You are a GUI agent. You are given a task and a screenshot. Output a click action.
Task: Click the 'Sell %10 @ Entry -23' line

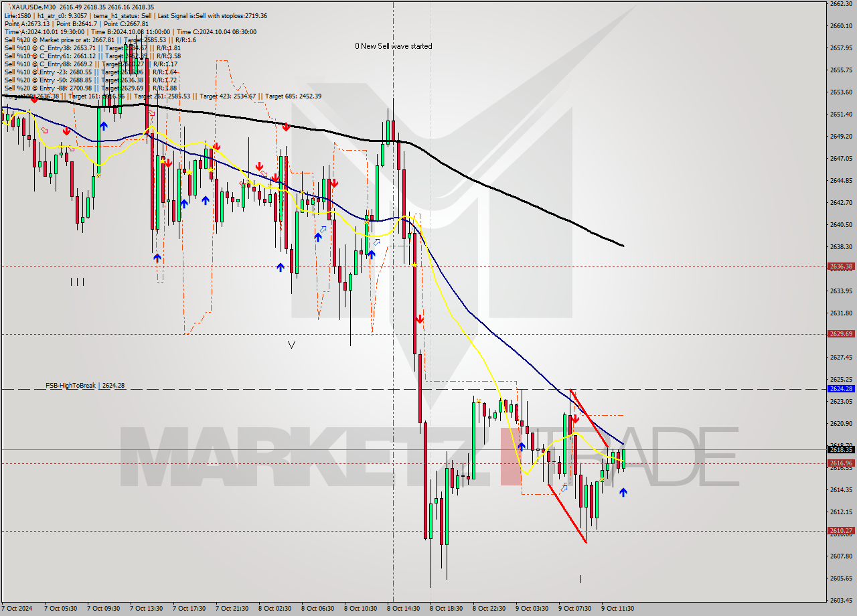click(90, 72)
